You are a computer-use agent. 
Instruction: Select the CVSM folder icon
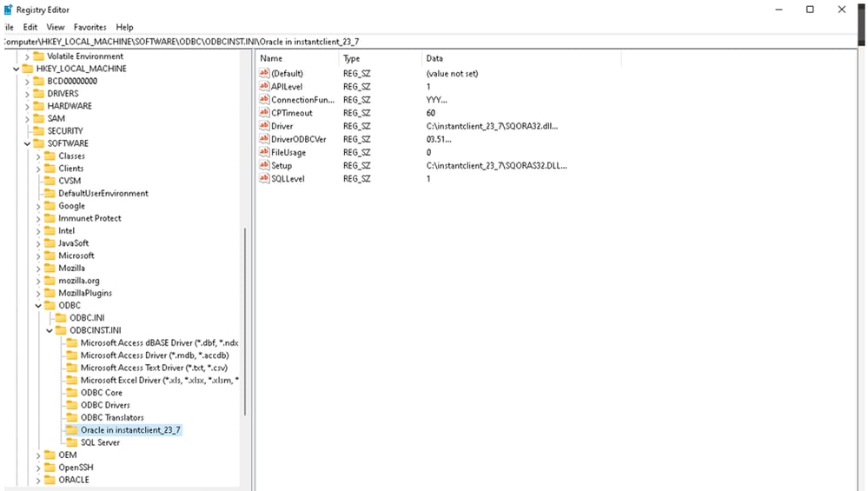tap(50, 181)
